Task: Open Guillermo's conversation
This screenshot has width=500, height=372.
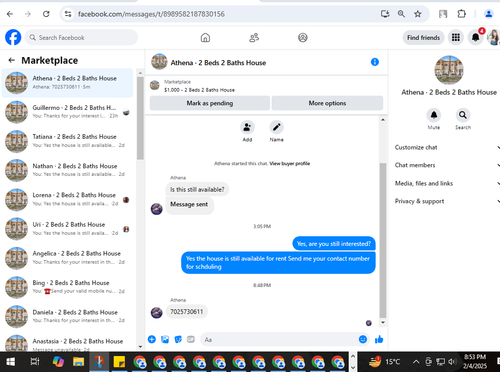Action: click(x=68, y=112)
